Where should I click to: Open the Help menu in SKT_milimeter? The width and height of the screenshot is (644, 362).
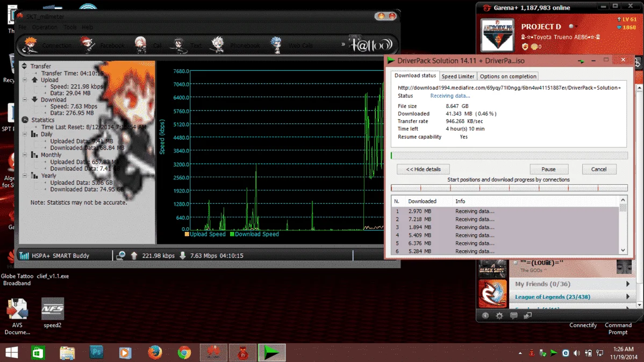[x=87, y=27]
